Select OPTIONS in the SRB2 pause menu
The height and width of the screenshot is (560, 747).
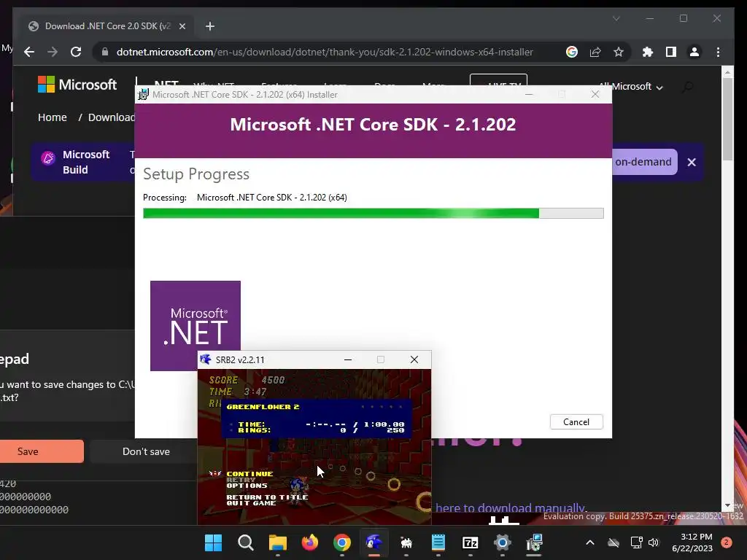[247, 486]
